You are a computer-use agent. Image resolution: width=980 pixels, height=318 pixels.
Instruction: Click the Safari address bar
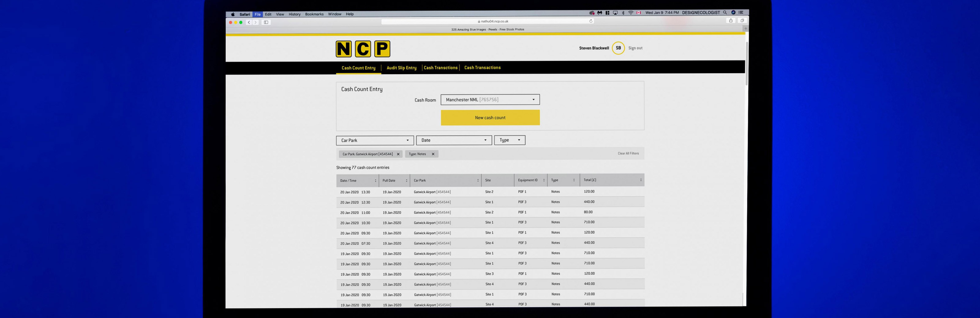pos(488,21)
